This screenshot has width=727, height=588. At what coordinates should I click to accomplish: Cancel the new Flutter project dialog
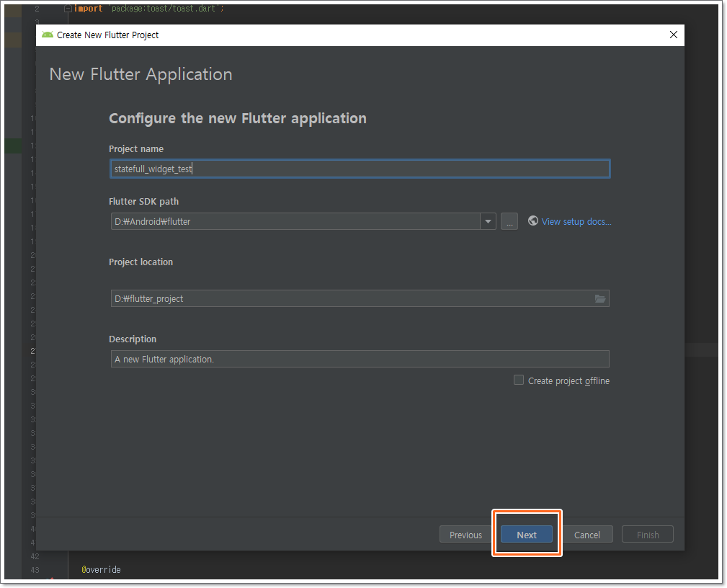tap(587, 534)
